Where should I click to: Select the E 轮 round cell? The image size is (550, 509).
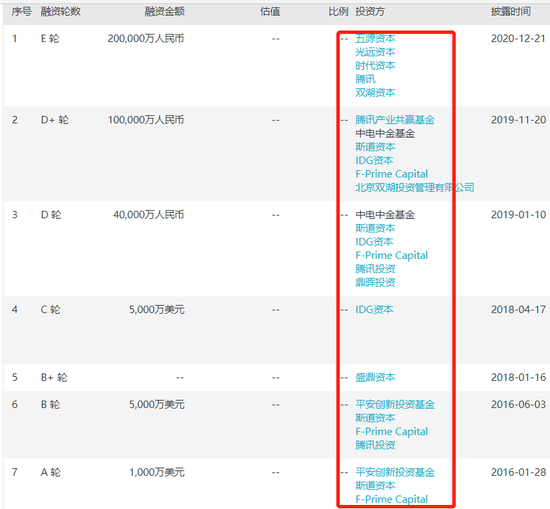pos(50,38)
